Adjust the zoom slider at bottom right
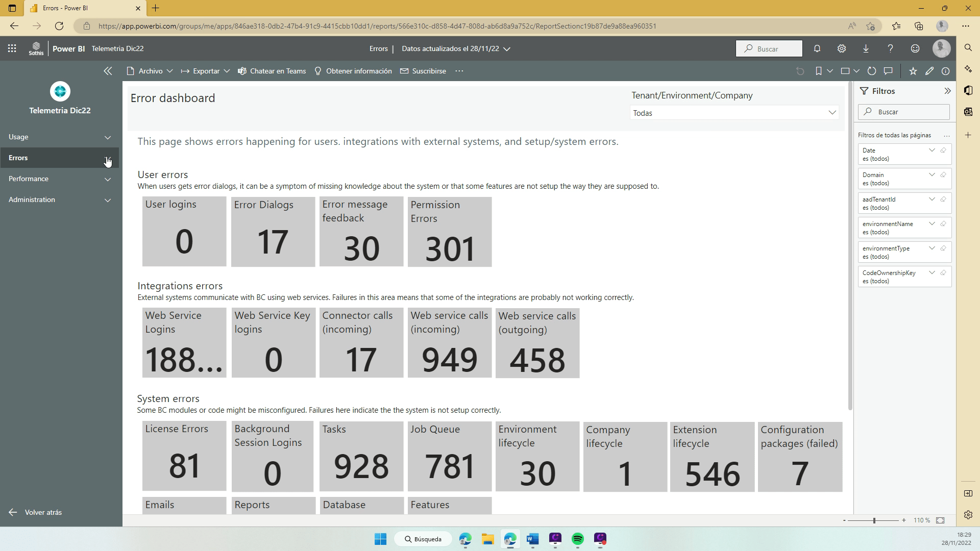 [874, 520]
